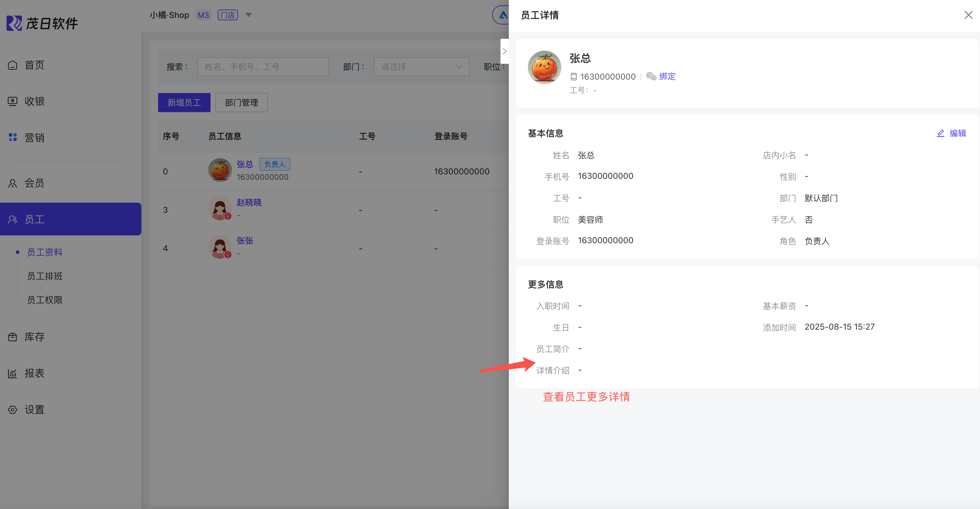Open the 部门 请选择 dropdown
The height and width of the screenshot is (509, 980).
(x=421, y=67)
